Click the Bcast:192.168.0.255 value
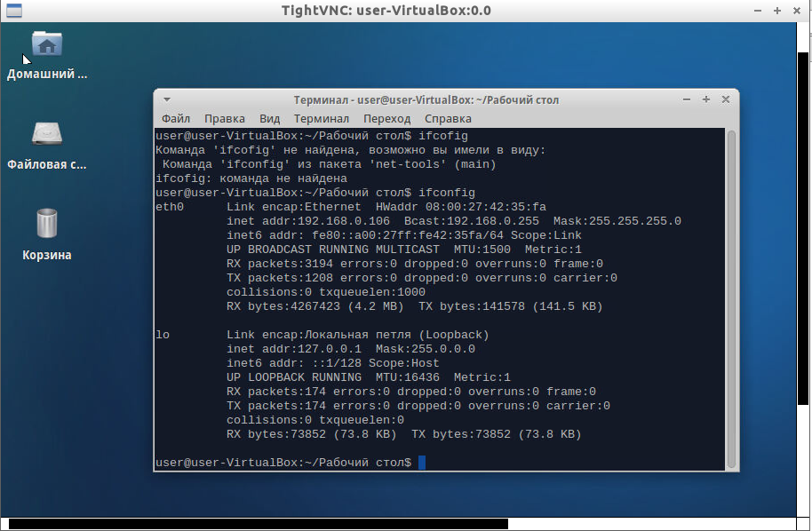The width and height of the screenshot is (812, 531). point(472,221)
